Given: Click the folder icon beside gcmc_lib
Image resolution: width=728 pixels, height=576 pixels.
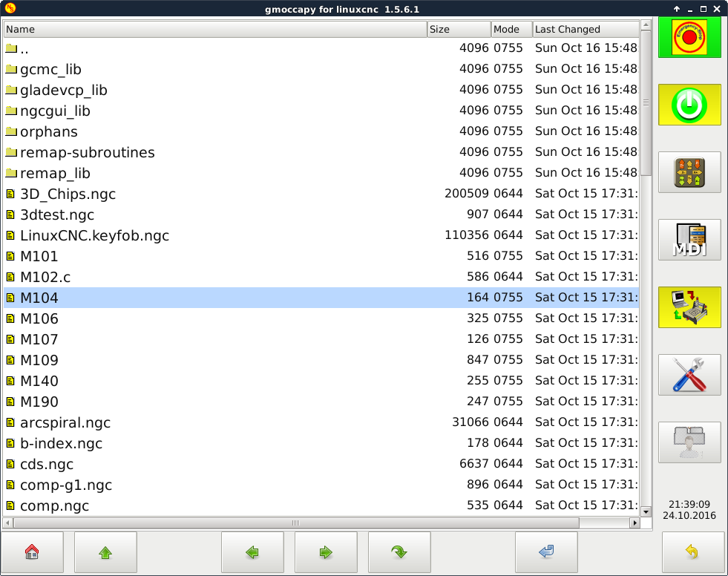Looking at the screenshot, I should click(11, 69).
